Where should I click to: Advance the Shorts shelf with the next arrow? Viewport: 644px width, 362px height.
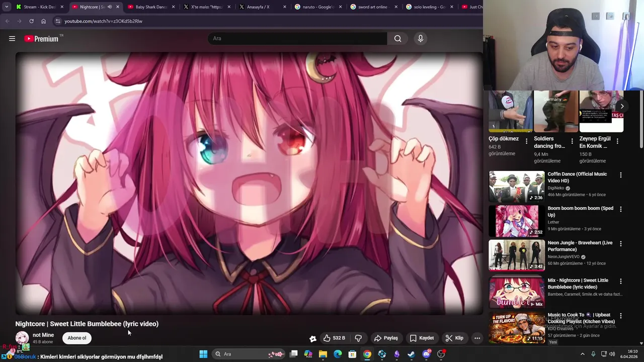tap(622, 106)
